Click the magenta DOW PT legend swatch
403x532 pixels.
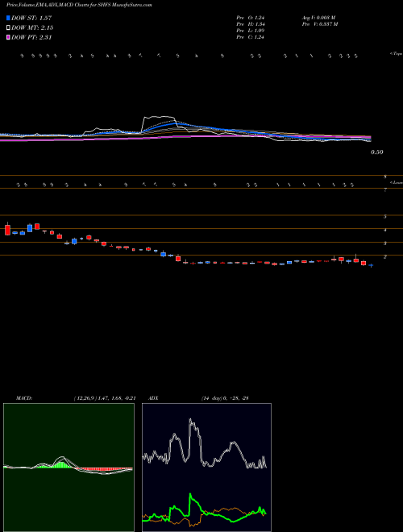click(8, 37)
